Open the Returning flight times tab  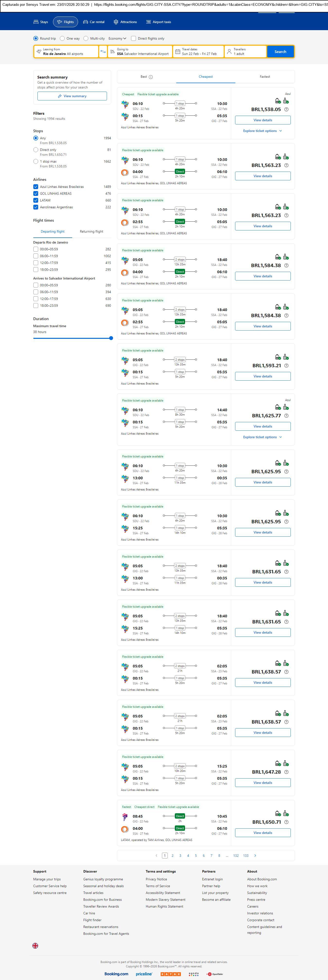tap(91, 232)
